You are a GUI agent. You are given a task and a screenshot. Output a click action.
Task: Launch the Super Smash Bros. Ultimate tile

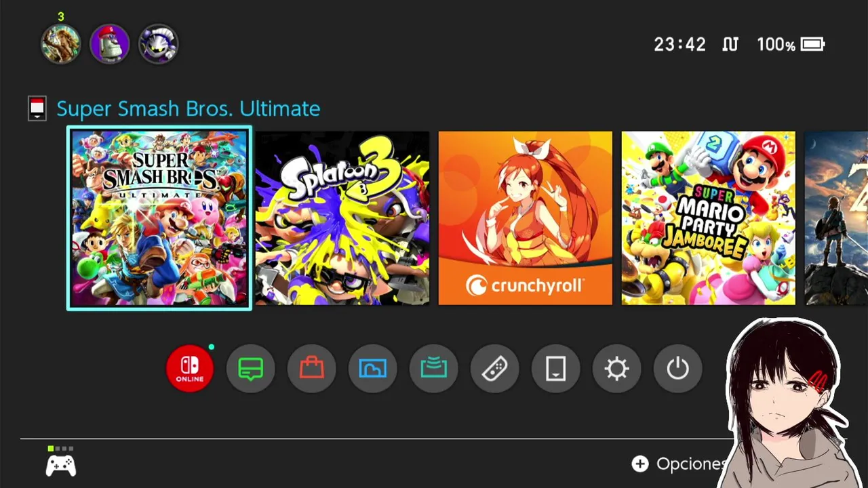point(159,218)
